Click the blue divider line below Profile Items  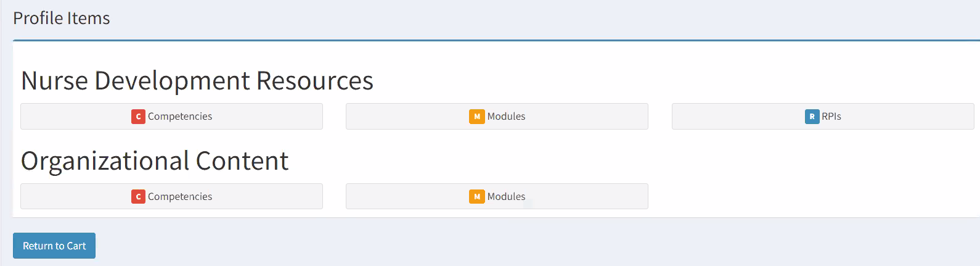tap(496, 41)
